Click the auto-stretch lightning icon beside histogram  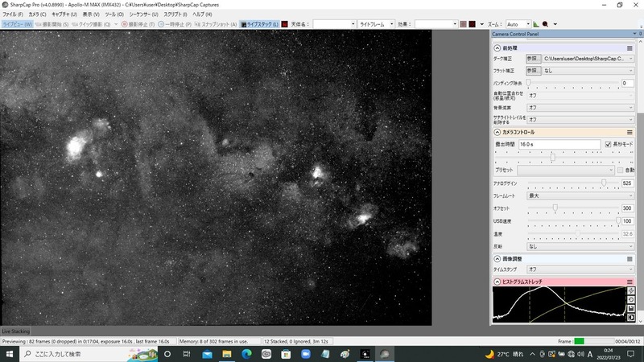click(x=631, y=290)
